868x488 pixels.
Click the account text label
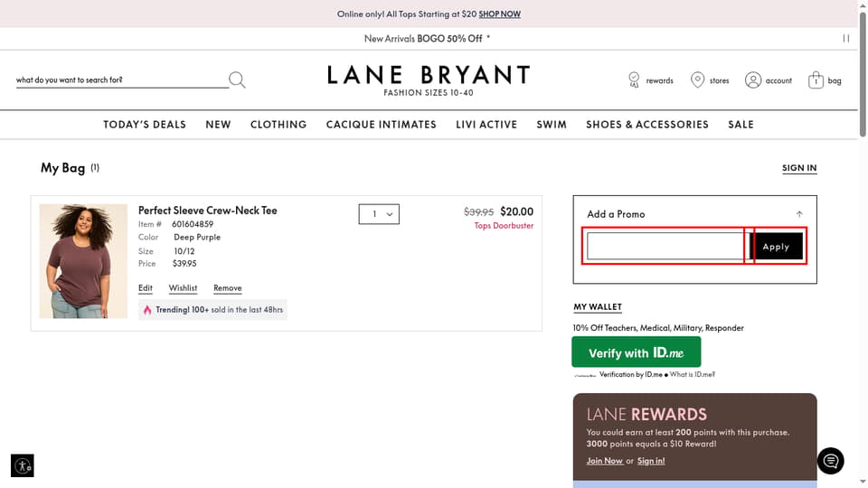(778, 80)
